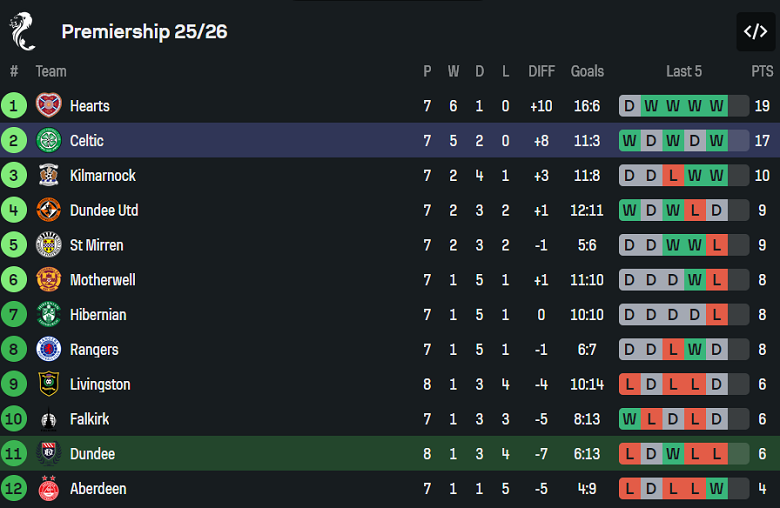Click the Hearts club crest

click(x=49, y=105)
